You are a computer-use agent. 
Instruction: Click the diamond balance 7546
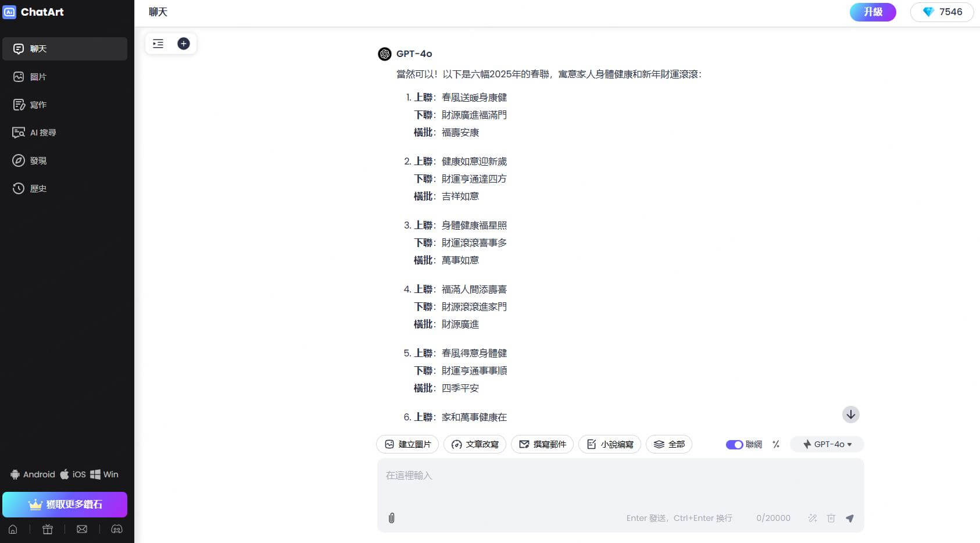coord(942,12)
